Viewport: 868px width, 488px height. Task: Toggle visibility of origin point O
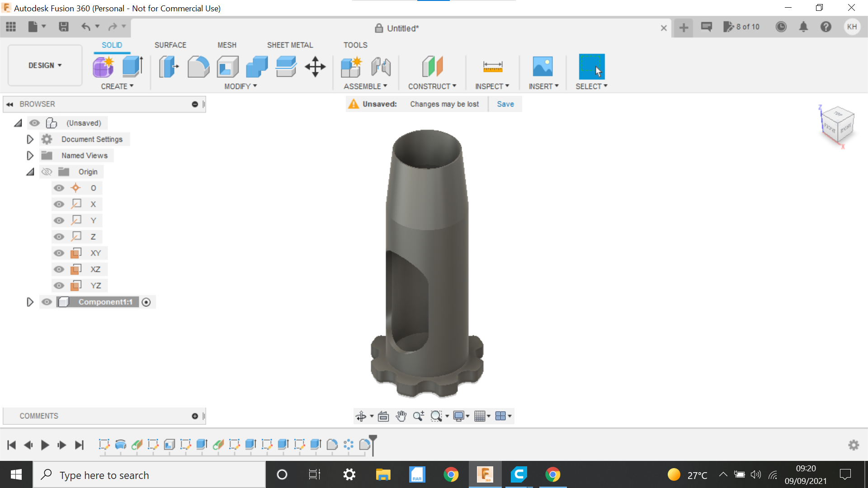(59, 188)
